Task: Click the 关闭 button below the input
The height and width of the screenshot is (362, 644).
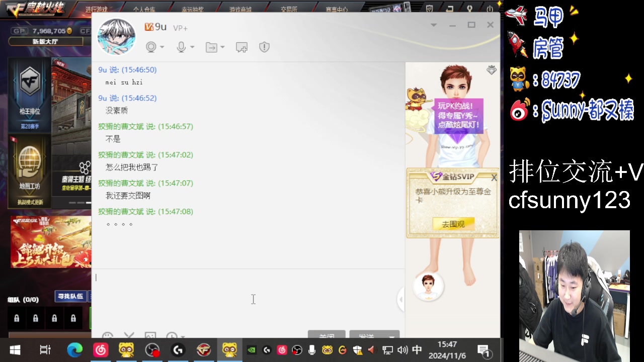Action: point(327,335)
